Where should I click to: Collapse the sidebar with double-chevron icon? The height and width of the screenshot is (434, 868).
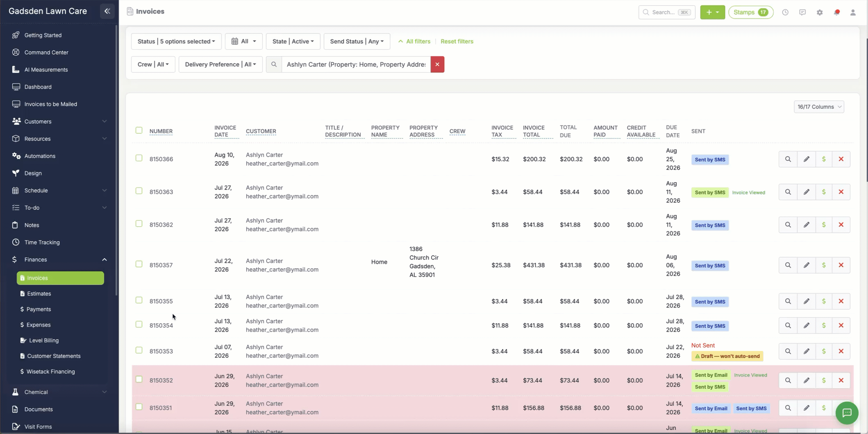click(107, 11)
